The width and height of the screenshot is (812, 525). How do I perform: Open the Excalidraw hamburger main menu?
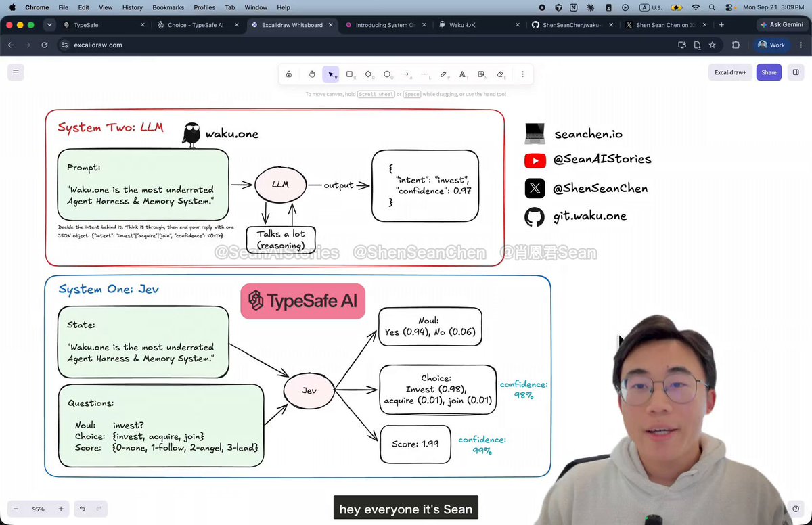click(16, 72)
